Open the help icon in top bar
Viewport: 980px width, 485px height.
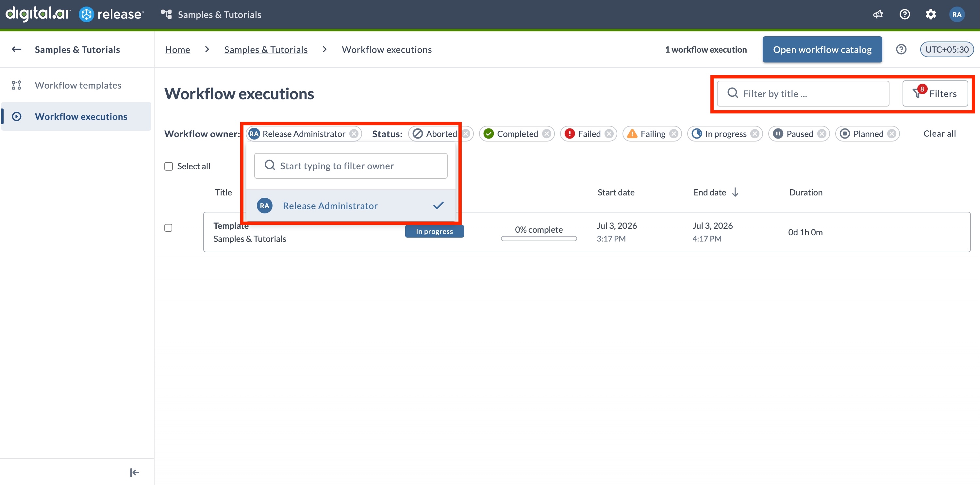click(904, 14)
